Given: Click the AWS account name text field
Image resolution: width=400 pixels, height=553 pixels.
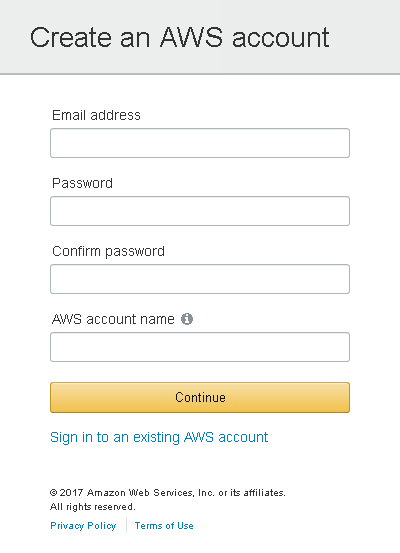Looking at the screenshot, I should click(x=200, y=347).
